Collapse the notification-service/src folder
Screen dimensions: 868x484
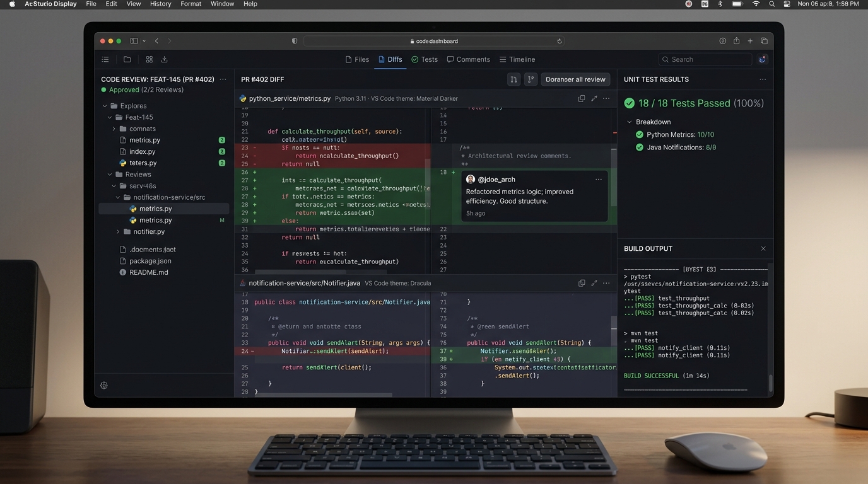click(x=118, y=197)
